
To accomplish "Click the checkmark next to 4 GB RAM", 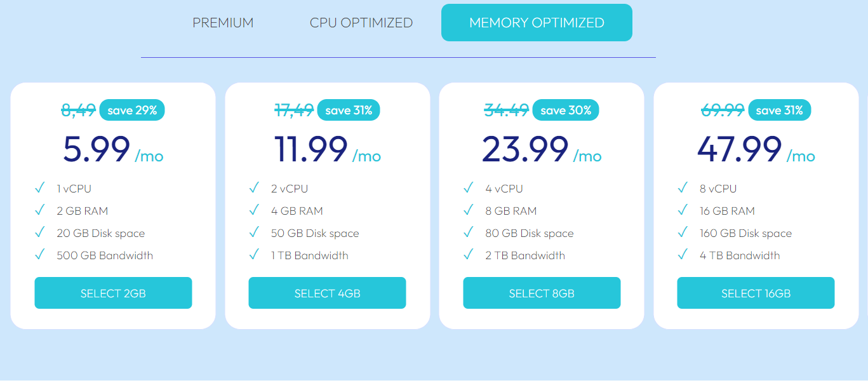I will 254,210.
